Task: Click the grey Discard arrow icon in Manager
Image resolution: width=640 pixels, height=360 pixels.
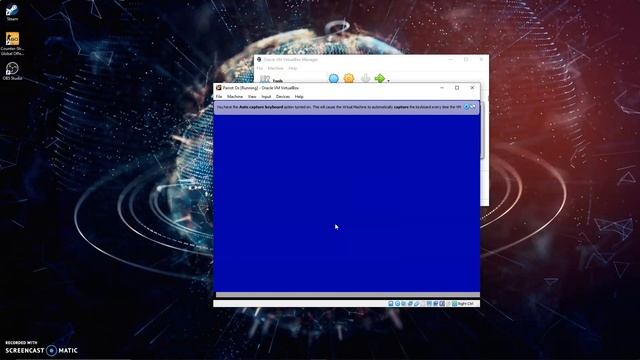Action: pyautogui.click(x=365, y=78)
